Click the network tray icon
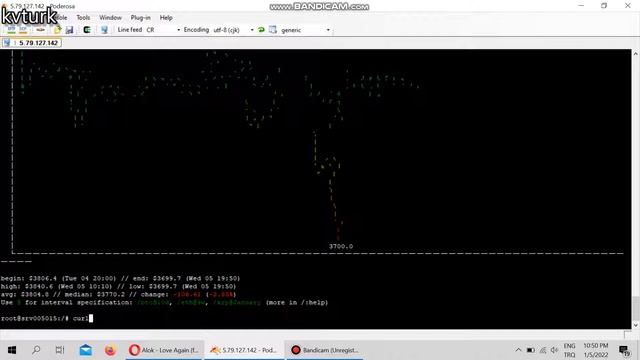640x360 pixels. (542, 350)
